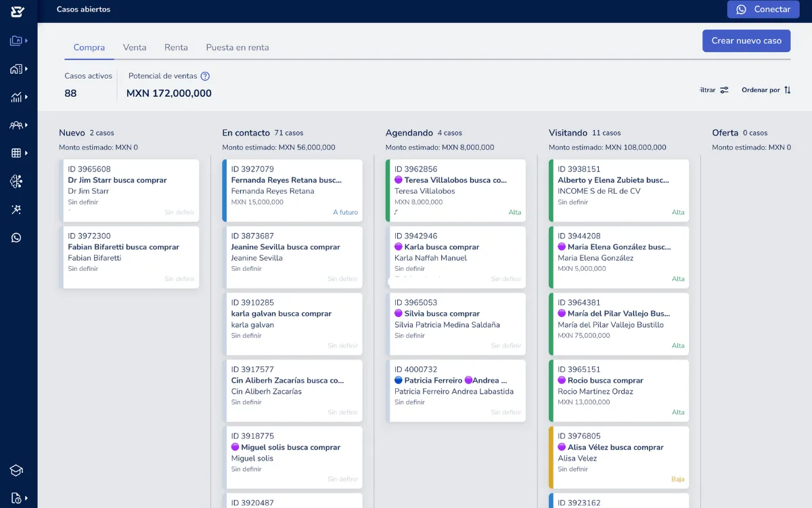Open case ID 3918775 Miguel solis
This screenshot has height=508, width=812.
(x=293, y=457)
